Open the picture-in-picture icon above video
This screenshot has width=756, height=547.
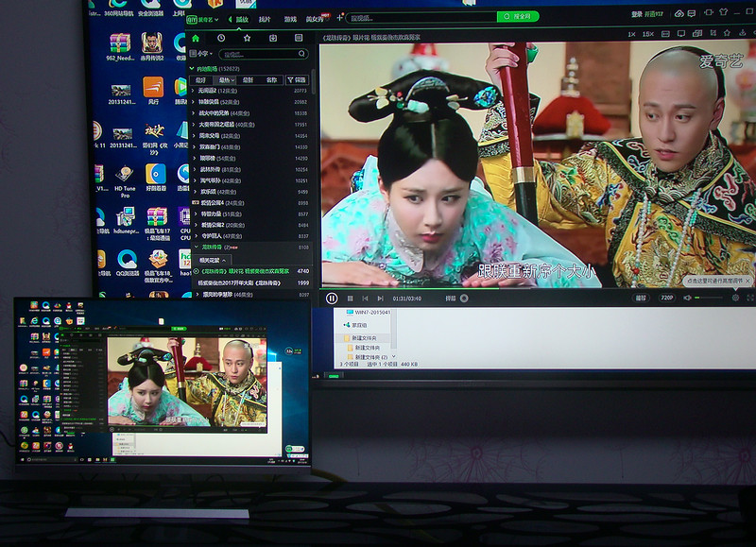(x=697, y=33)
